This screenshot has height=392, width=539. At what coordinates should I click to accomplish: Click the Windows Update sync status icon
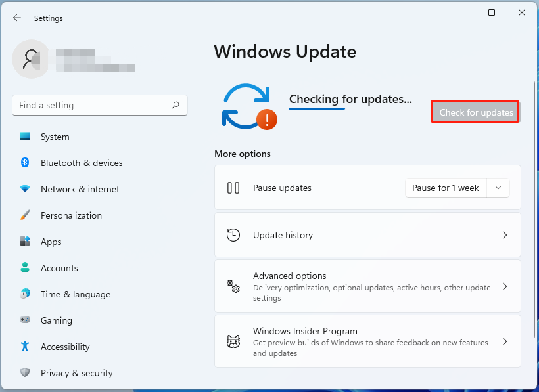249,106
